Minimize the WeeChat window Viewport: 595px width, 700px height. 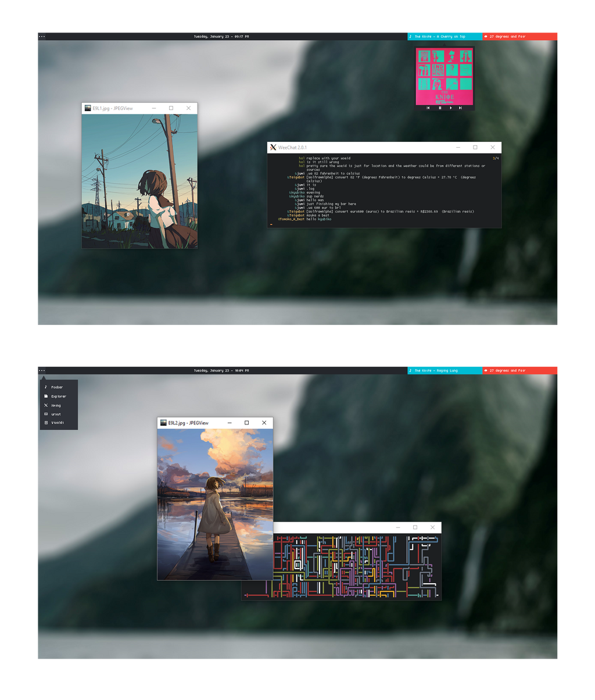tap(458, 147)
